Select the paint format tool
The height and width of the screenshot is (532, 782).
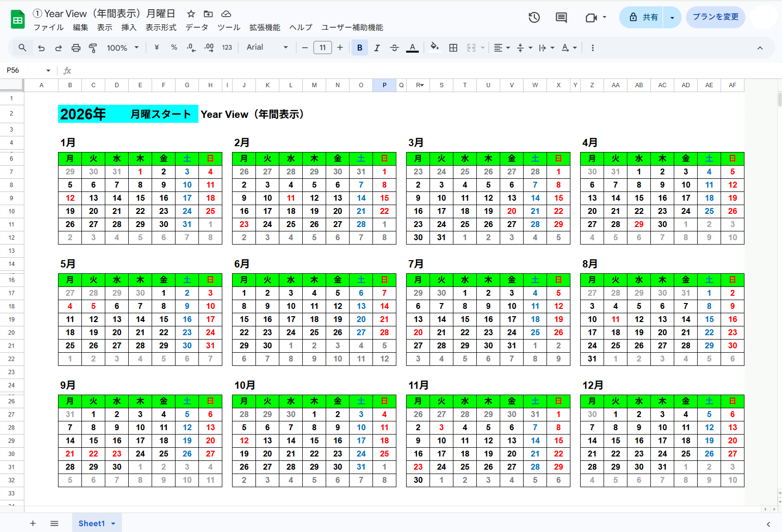[x=93, y=47]
